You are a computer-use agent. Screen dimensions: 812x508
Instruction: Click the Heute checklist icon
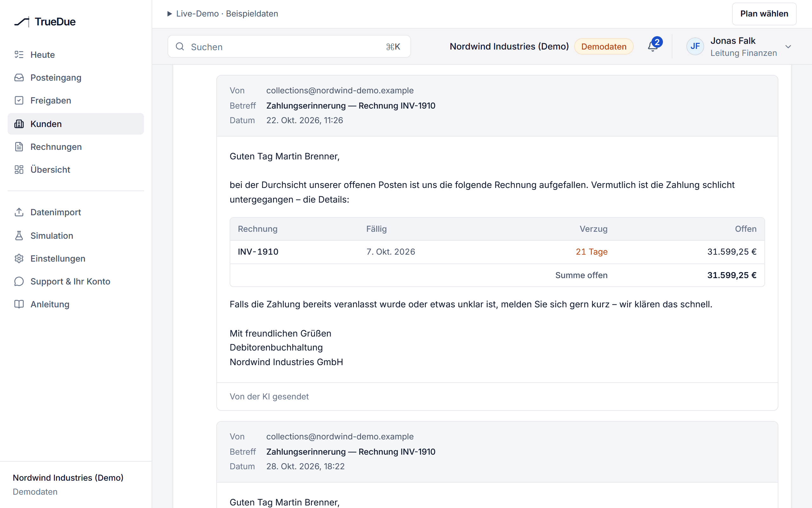pyautogui.click(x=19, y=54)
